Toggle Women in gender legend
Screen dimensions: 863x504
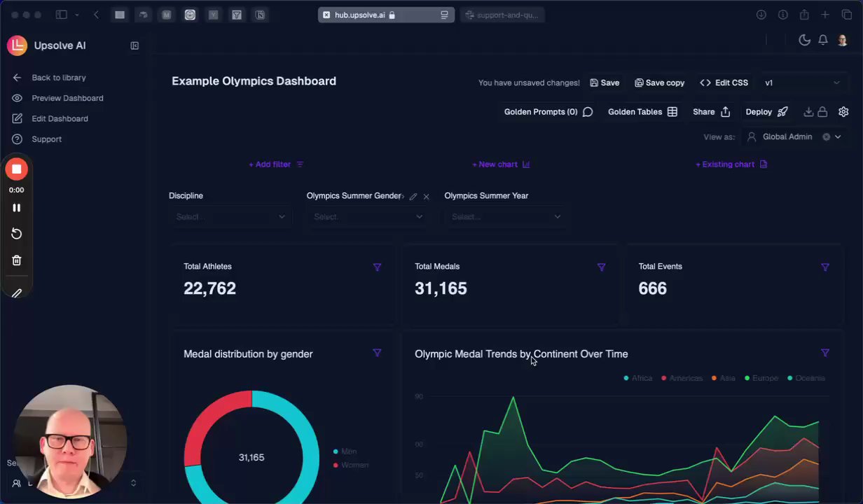[x=351, y=465]
